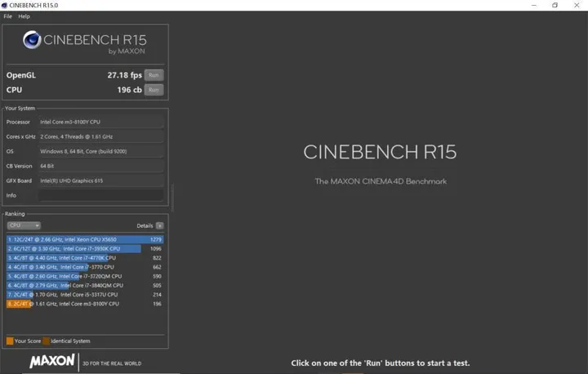Click the Info text field
Image resolution: width=588 pixels, height=374 pixels.
pyautogui.click(x=100, y=195)
